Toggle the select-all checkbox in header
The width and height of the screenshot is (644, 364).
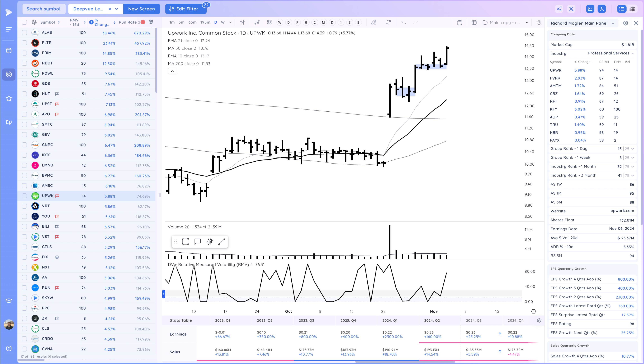24,22
